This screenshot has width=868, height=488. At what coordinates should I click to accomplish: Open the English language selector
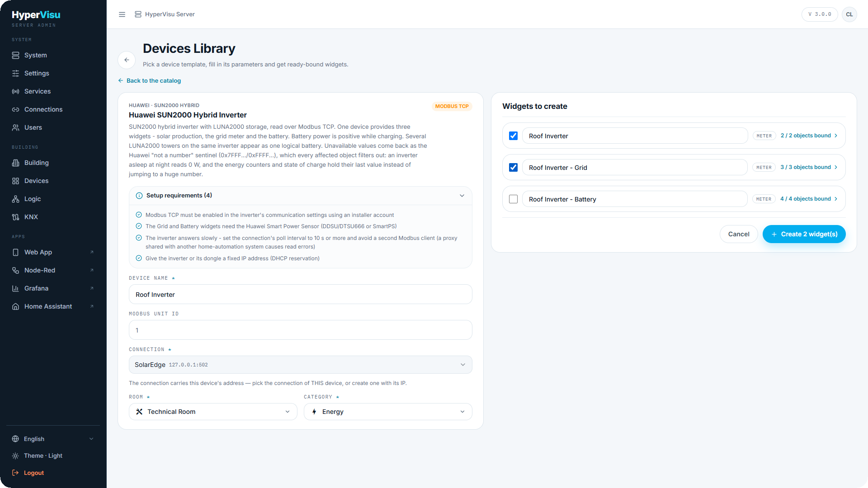click(x=53, y=439)
